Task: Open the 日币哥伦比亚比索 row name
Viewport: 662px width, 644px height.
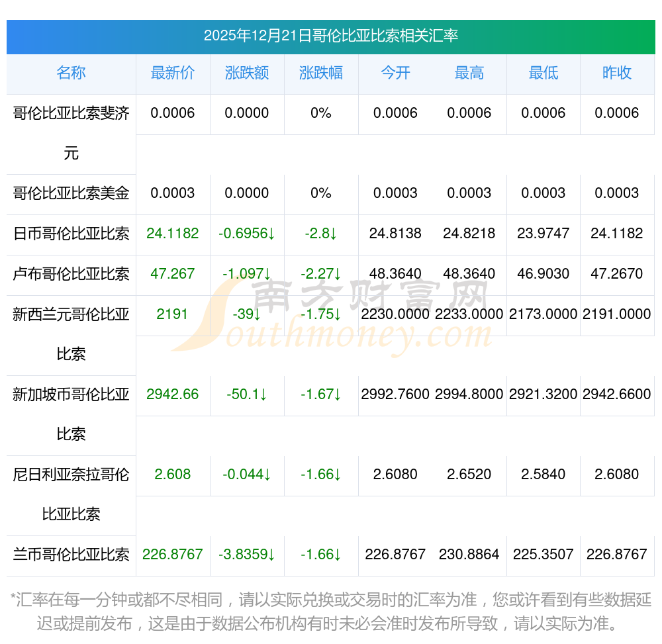Action: [71, 234]
